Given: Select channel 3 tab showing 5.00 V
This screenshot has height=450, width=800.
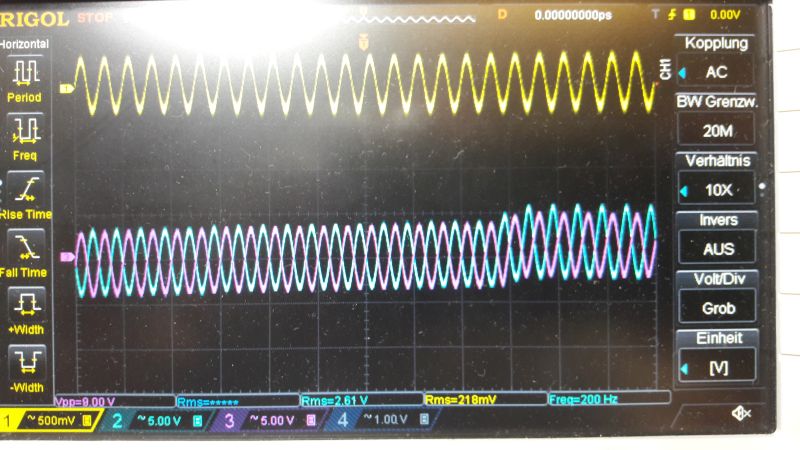Looking at the screenshot, I should click(270, 421).
